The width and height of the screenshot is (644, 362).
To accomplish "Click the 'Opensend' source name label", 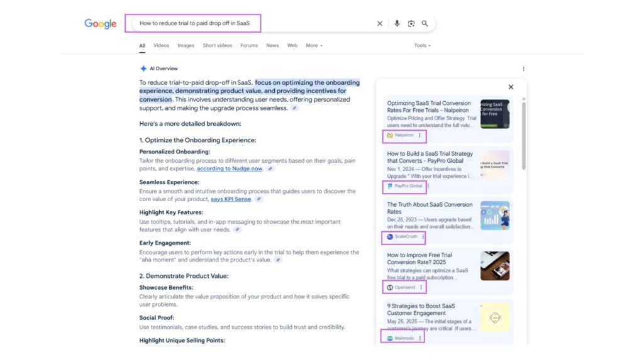I will click(405, 287).
